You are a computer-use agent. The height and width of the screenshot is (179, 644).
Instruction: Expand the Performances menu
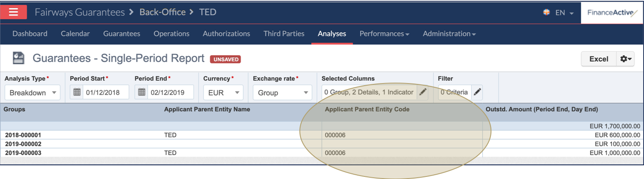[384, 33]
